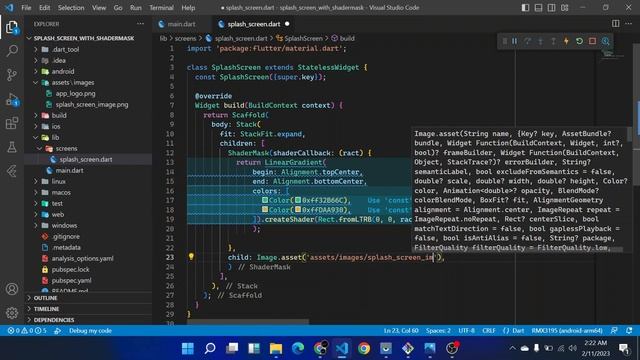Open the Windows Start menu

tap(188, 348)
